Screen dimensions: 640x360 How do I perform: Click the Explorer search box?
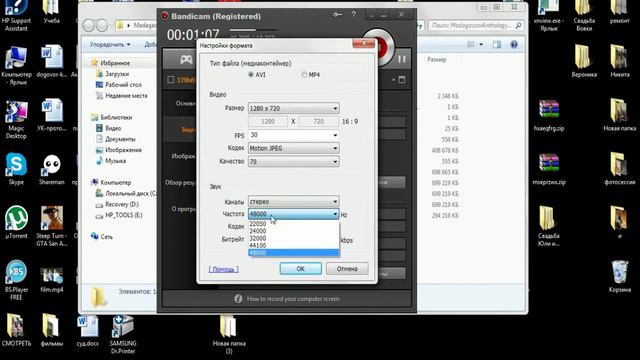(476, 25)
